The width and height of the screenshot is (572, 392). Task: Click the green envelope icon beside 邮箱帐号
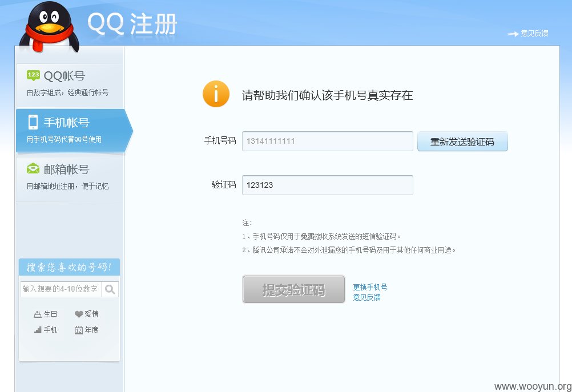(33, 168)
